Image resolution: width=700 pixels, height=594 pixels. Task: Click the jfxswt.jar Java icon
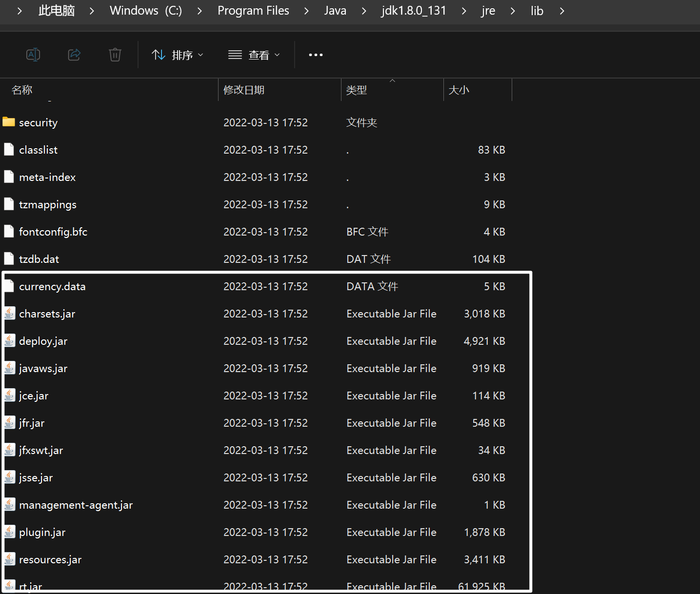coord(10,450)
